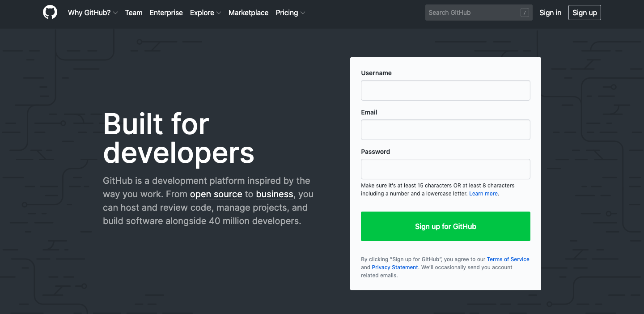The image size is (644, 314).
Task: Select Enterprise in the top navigation
Action: coord(166,13)
